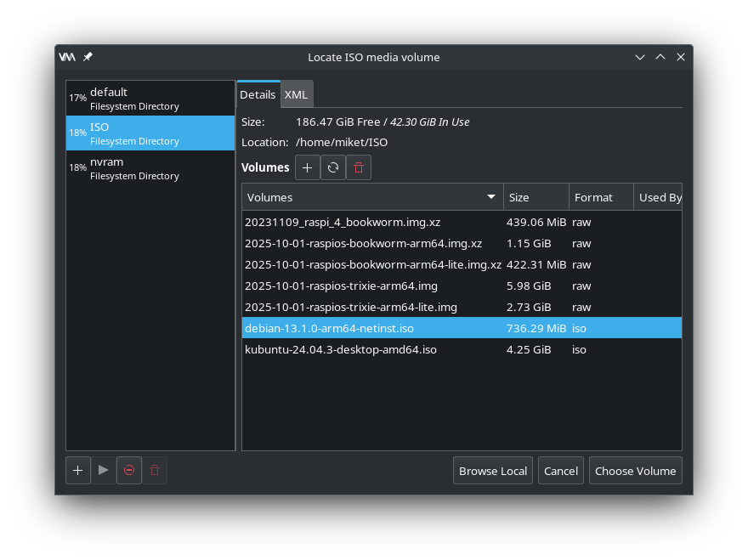The image size is (748, 560).
Task: Click the 439.06 MiB size cell
Action: pos(536,223)
